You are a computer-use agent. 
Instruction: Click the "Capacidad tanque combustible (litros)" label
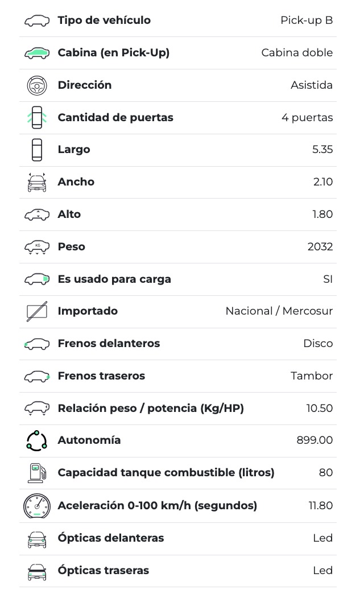[166, 473]
